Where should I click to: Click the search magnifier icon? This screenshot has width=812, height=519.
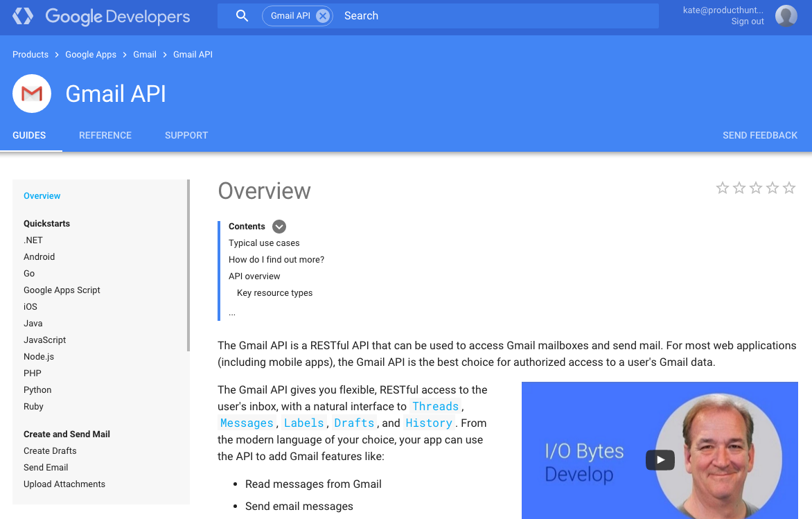coord(242,15)
